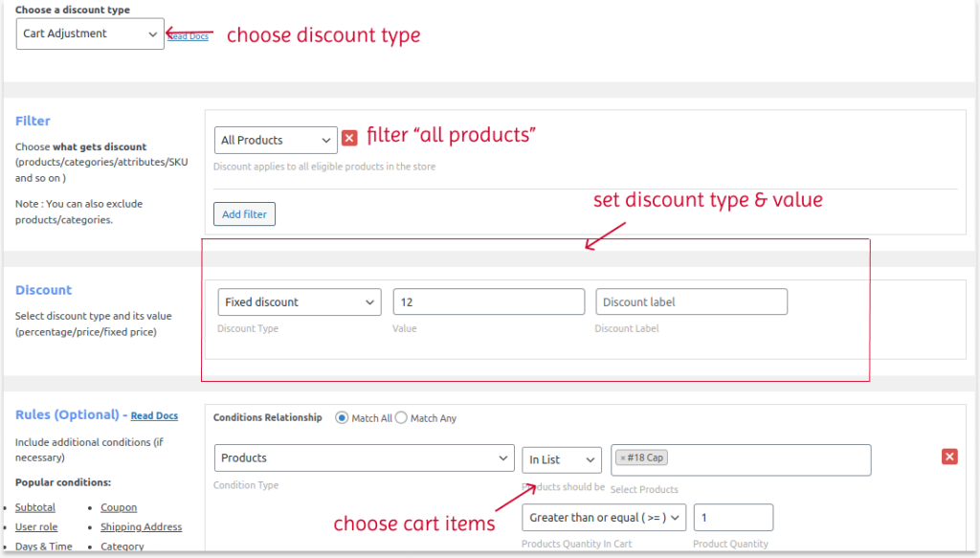The image size is (980, 558).
Task: Click the "Discount label" text field
Action: coord(691,301)
